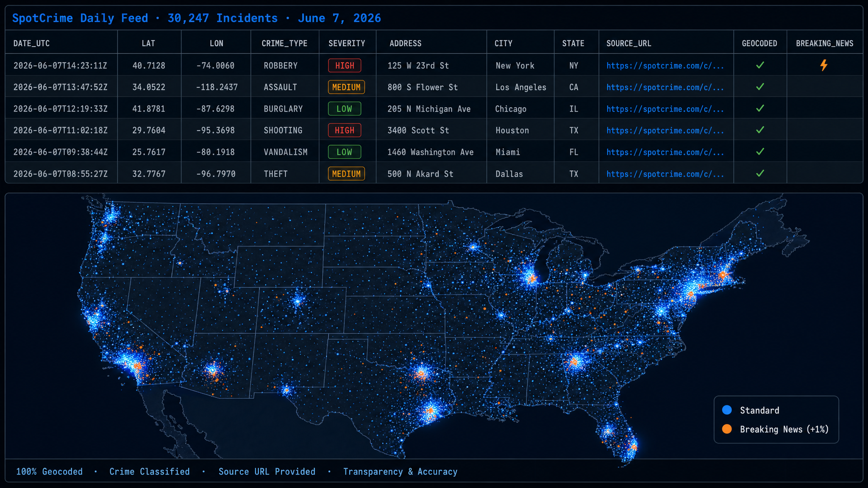Click the GEOCODED column header
This screenshot has height=488, width=868.
[x=759, y=43]
